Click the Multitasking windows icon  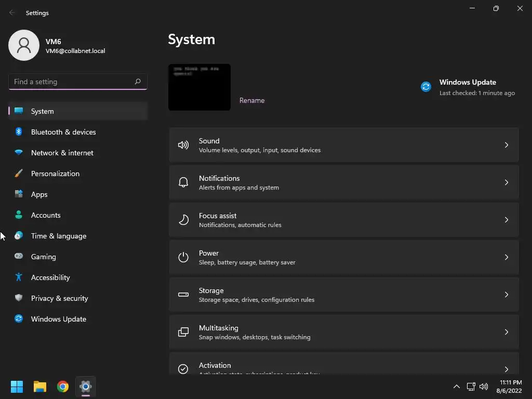183,332
